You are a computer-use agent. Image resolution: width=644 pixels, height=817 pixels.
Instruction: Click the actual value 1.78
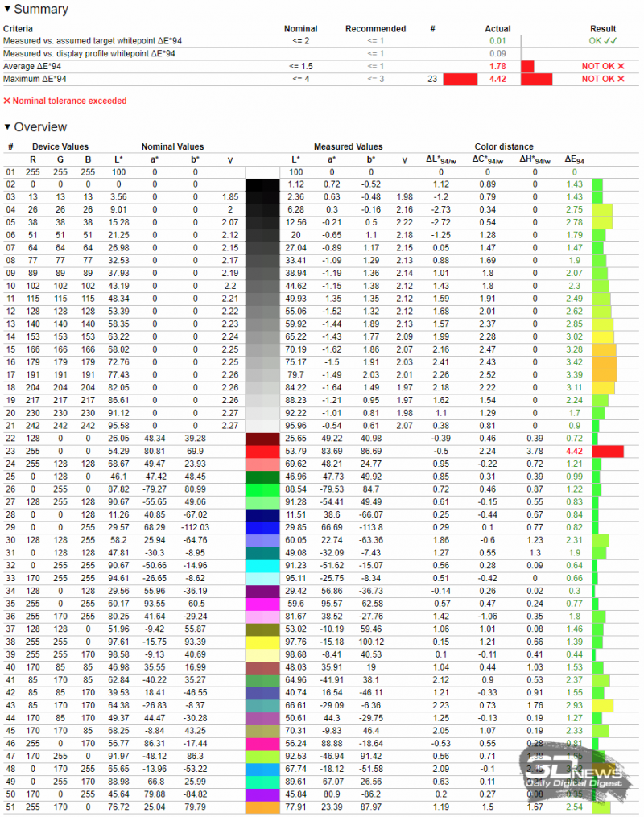click(497, 66)
